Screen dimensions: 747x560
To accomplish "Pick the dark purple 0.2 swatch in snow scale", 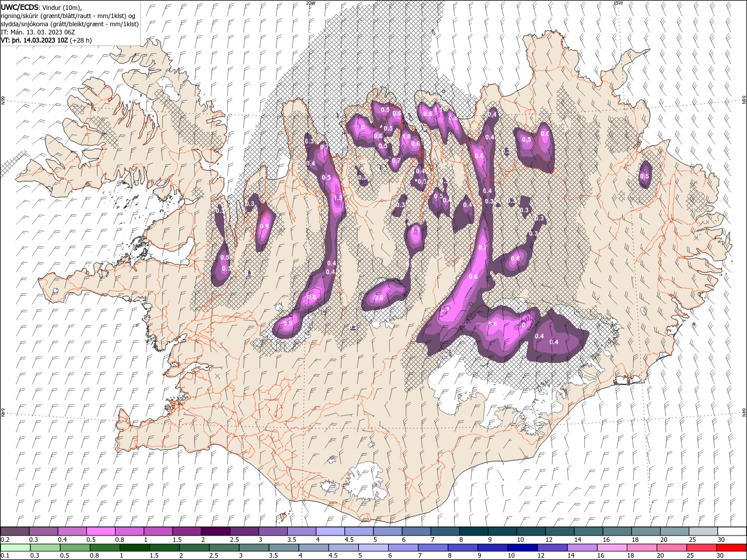I will click(15, 531).
